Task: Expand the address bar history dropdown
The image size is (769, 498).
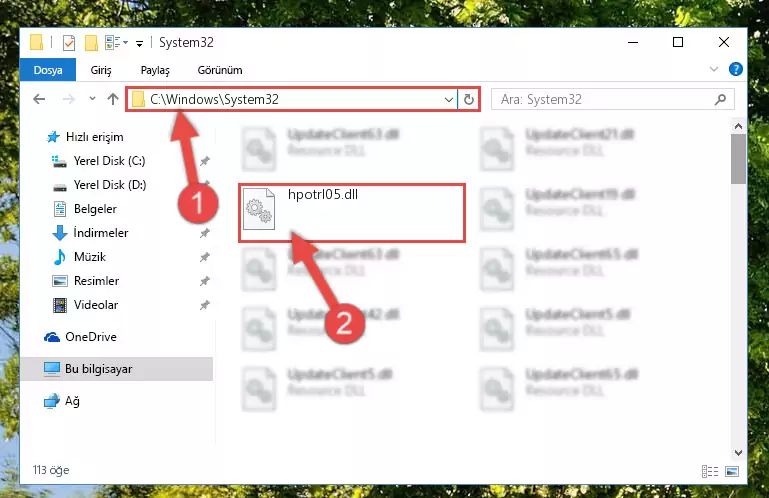Action: click(x=448, y=100)
